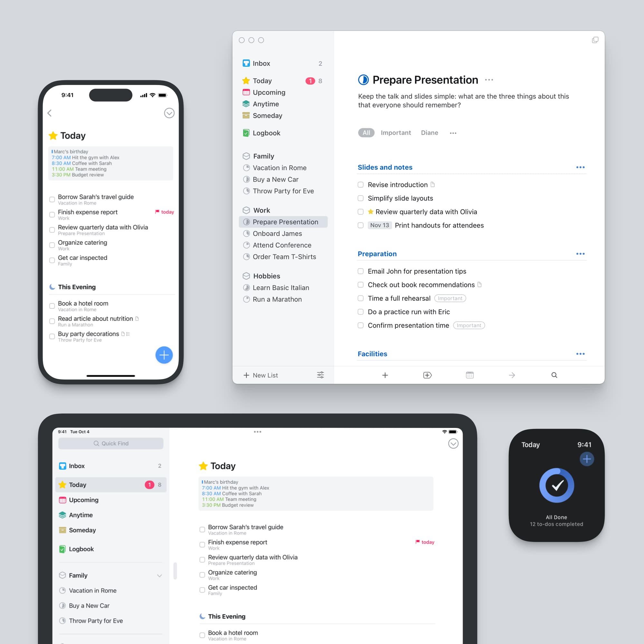644x644 pixels.
Task: Click the Diane filter tag button
Action: point(429,133)
